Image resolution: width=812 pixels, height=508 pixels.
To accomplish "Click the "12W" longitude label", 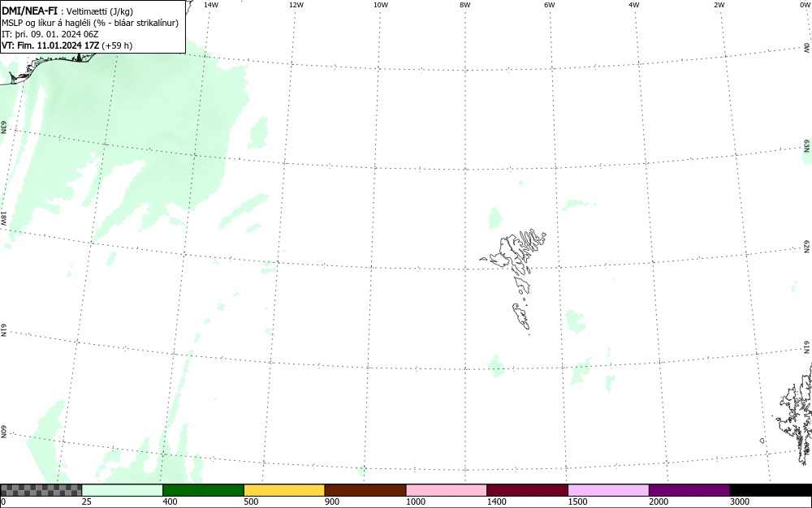I will coord(296,4).
